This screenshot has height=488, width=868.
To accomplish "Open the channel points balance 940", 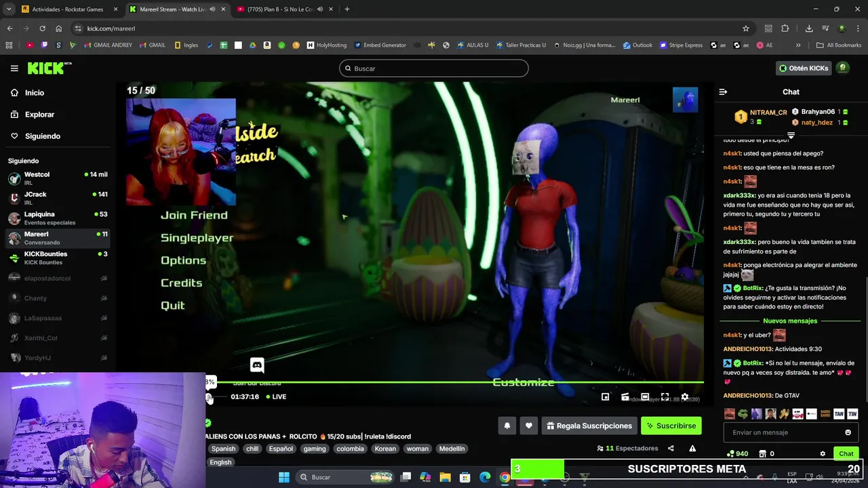I will click(x=737, y=454).
